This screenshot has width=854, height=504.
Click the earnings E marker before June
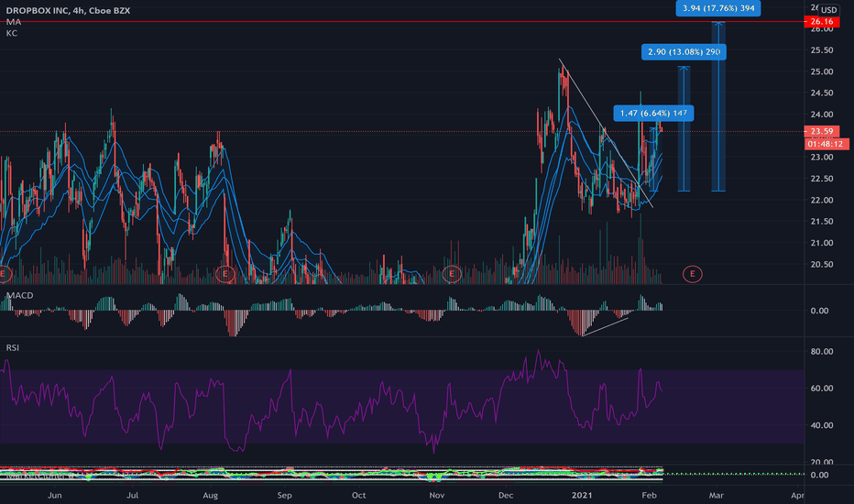(x=4, y=274)
